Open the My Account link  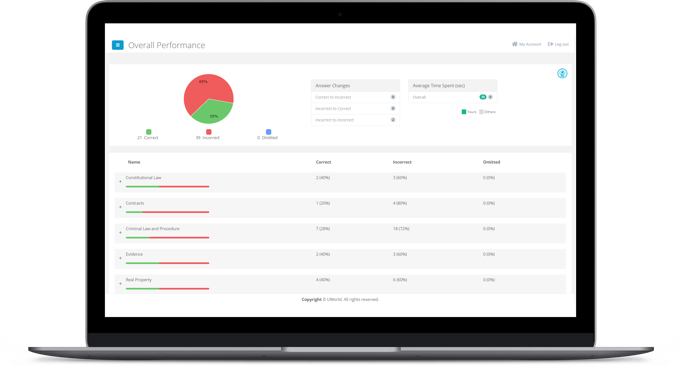click(530, 44)
